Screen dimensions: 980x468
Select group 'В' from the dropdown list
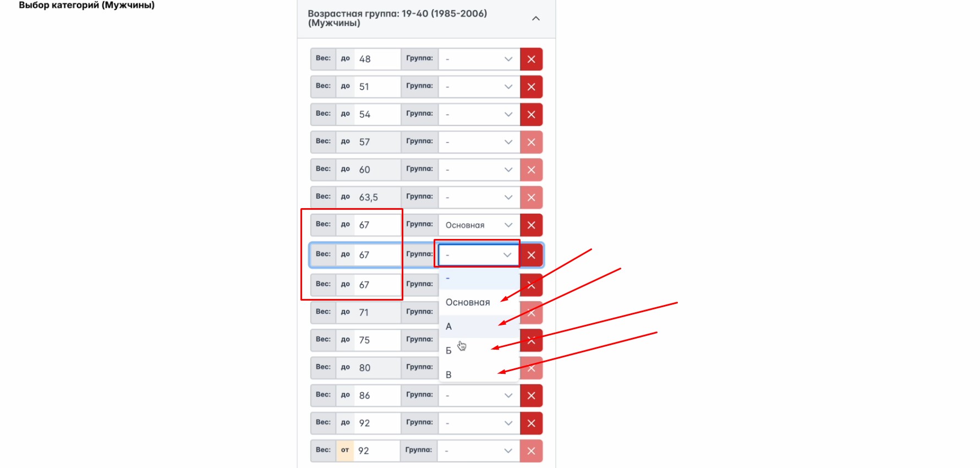point(448,375)
